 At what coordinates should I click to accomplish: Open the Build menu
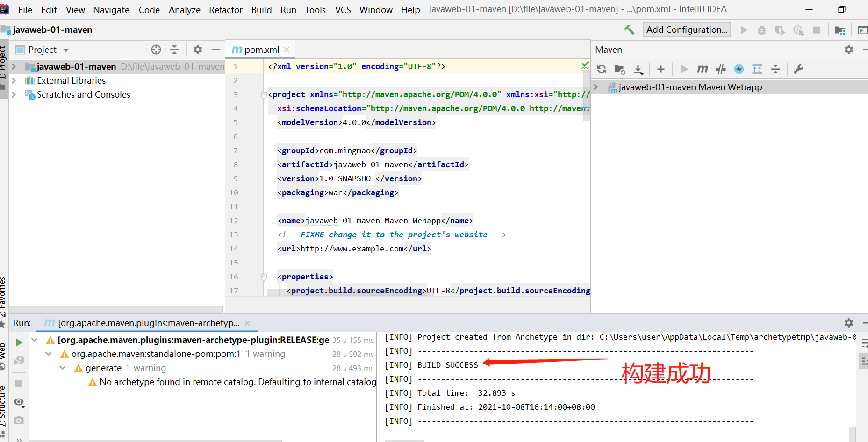click(261, 10)
